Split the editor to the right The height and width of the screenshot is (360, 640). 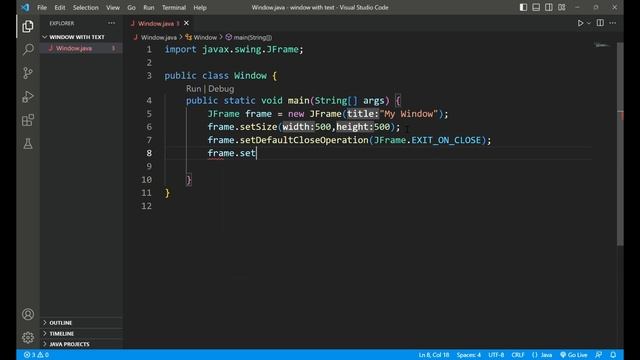click(600, 23)
